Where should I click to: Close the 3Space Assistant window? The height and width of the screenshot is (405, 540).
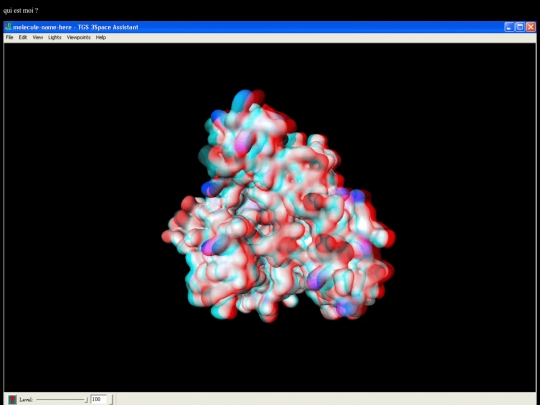pos(531,27)
